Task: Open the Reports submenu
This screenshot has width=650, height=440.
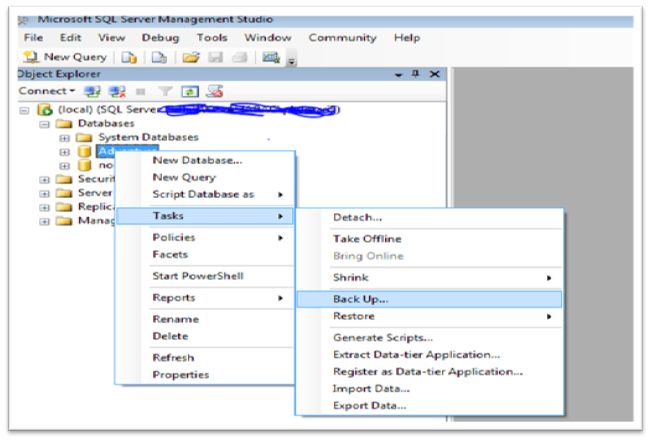Action: tap(204, 298)
